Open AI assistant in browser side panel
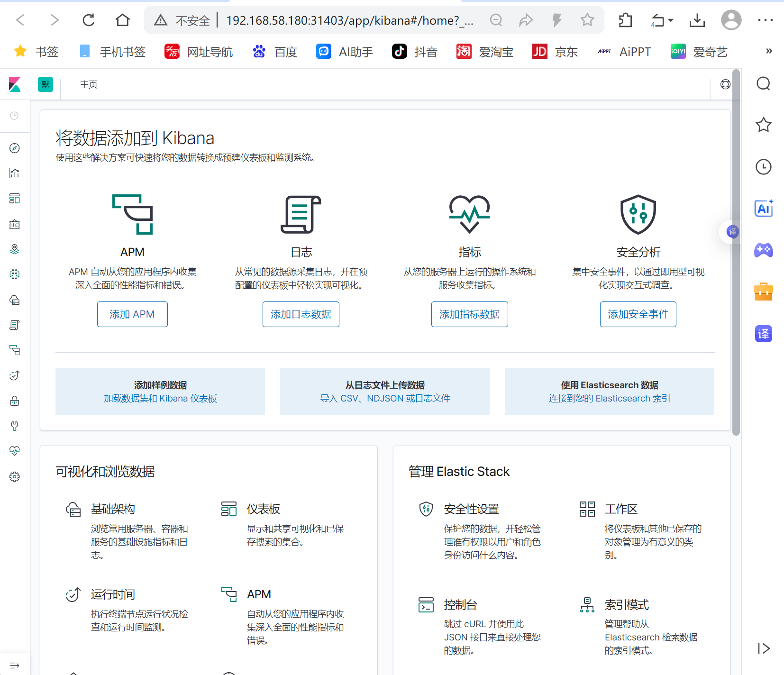Viewport: 784px width, 675px height. pyautogui.click(x=764, y=209)
